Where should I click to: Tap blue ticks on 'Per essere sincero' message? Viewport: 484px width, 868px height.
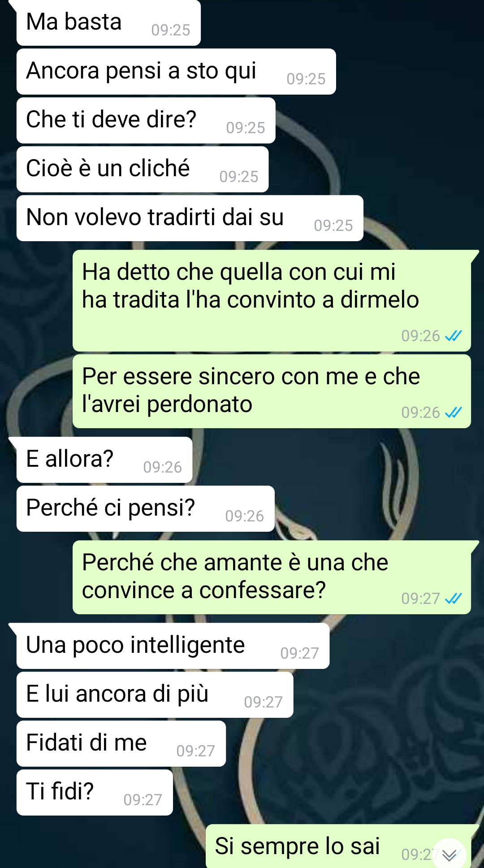(453, 412)
